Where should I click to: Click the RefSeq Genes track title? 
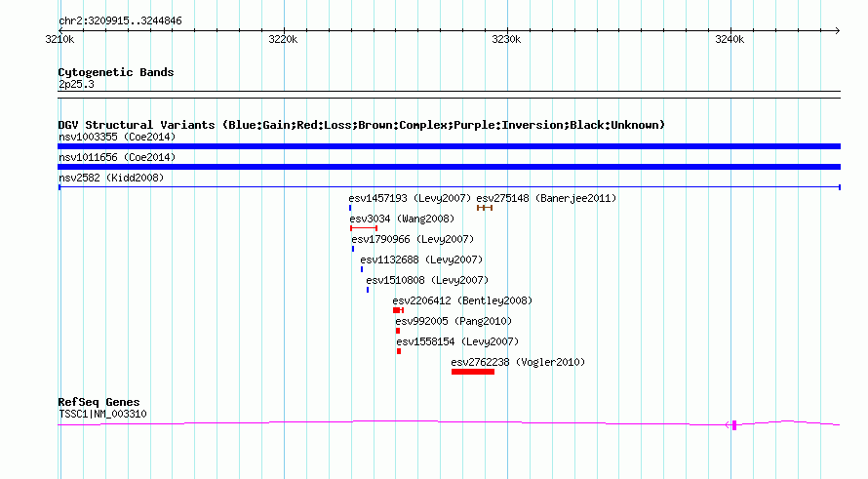(x=99, y=402)
